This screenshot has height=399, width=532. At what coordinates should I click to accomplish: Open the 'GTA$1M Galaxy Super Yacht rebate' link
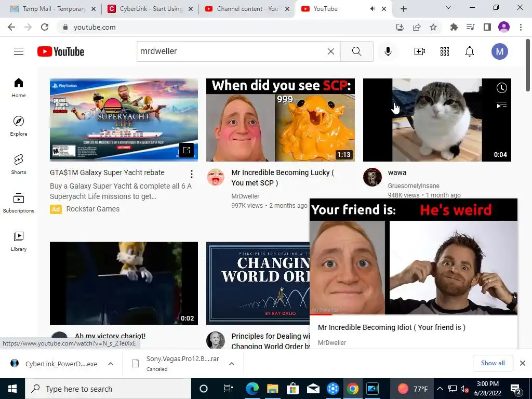click(107, 172)
